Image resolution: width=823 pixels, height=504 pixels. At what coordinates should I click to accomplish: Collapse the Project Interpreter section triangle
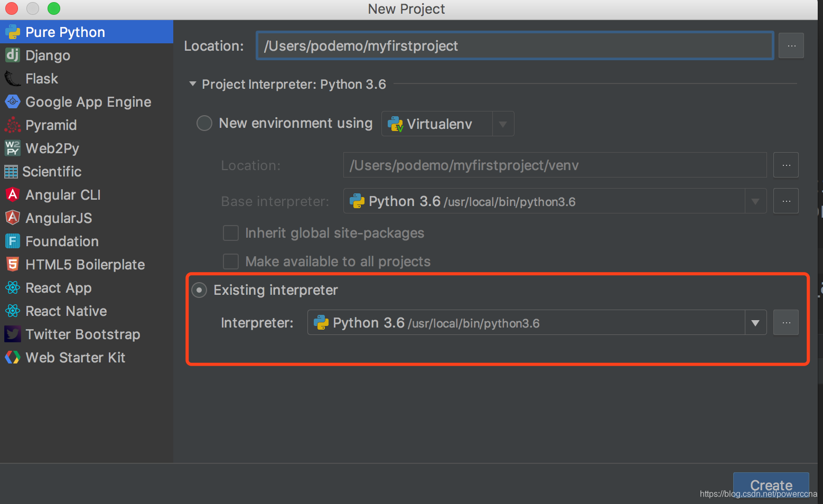(x=193, y=84)
